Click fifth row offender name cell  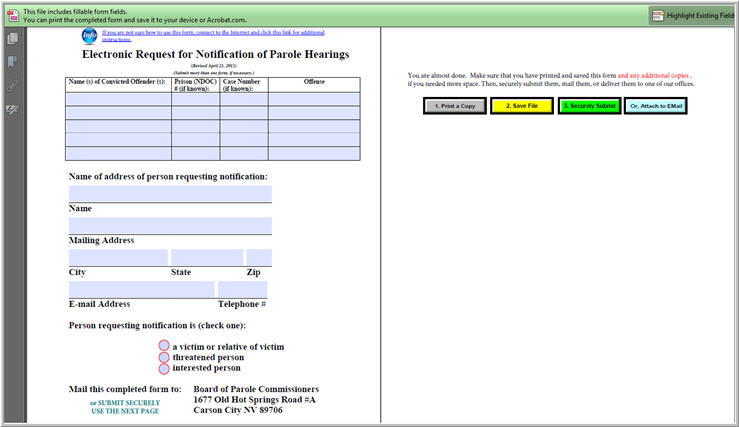(x=119, y=154)
